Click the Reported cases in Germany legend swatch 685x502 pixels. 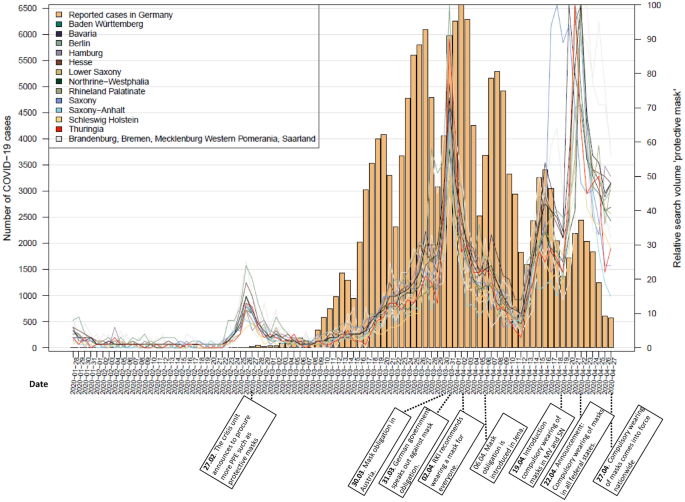coord(59,15)
